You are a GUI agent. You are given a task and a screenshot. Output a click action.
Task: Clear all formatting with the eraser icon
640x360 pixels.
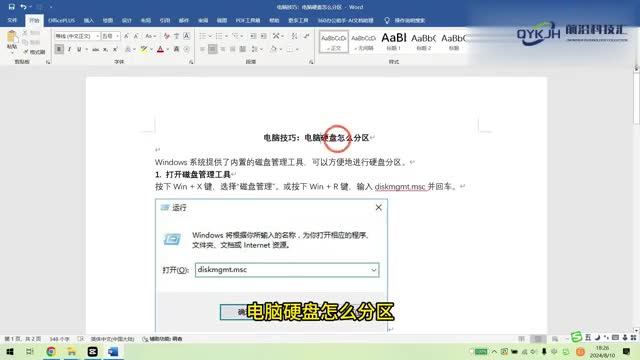click(167, 36)
